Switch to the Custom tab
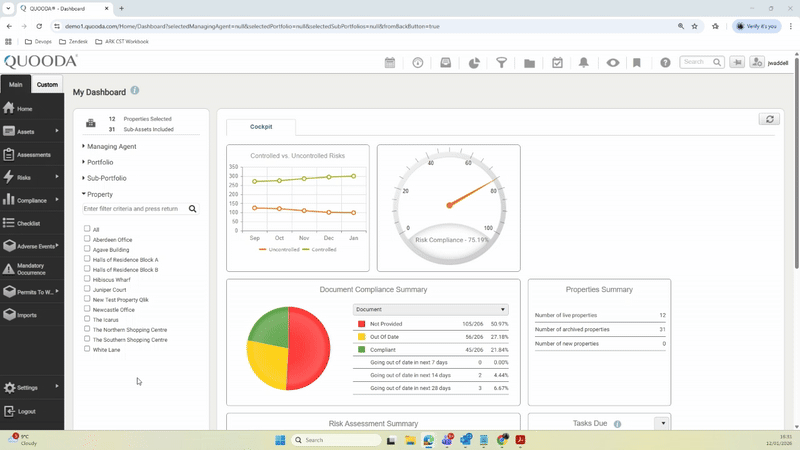 pos(47,84)
